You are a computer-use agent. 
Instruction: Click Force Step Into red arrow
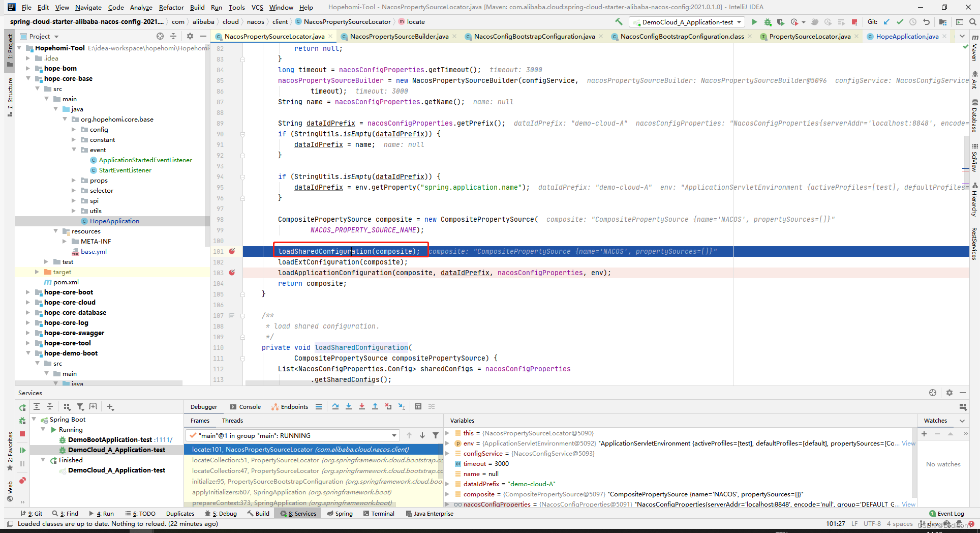[362, 406]
